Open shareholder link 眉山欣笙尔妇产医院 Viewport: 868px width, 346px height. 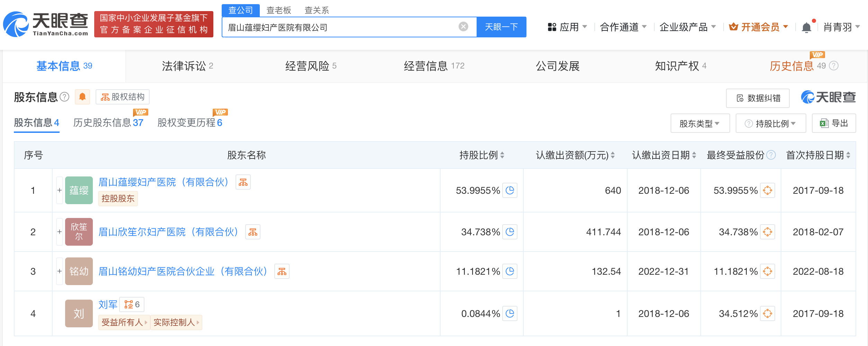pos(168,232)
